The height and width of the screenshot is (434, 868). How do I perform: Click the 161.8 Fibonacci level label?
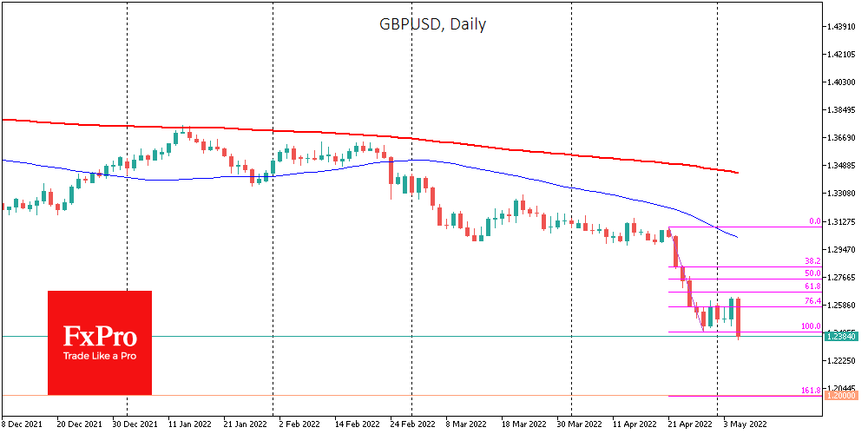[x=809, y=391]
